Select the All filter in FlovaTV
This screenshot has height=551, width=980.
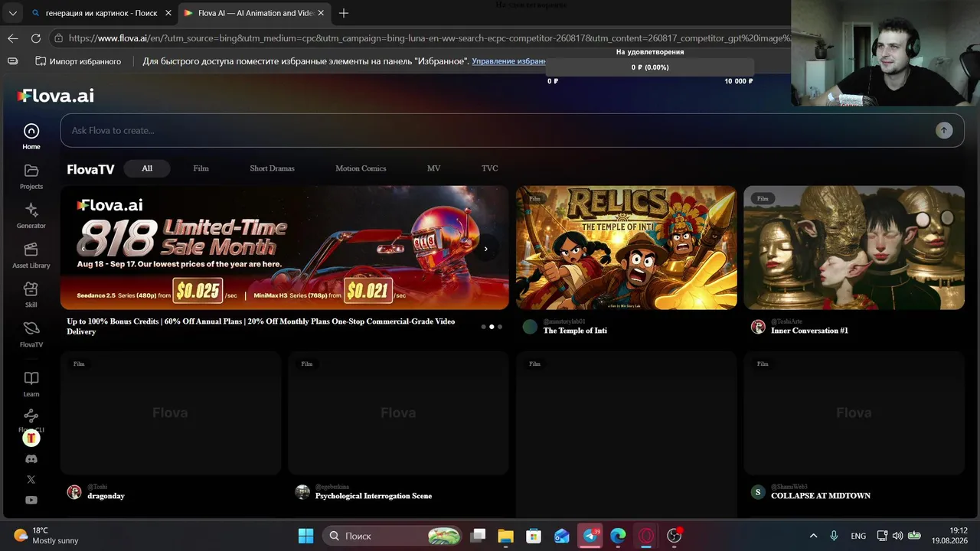point(147,168)
